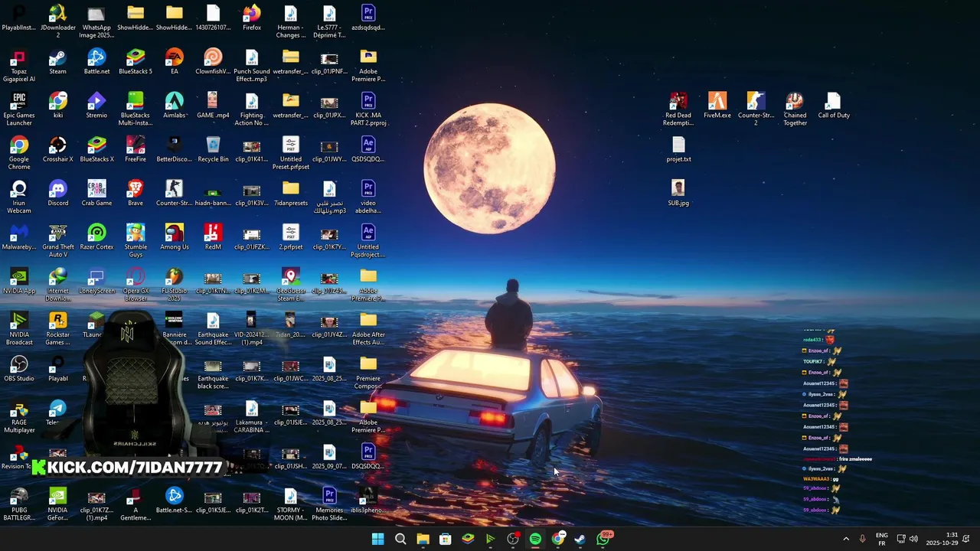Open the RedM desktop shortcut
The height and width of the screenshot is (551, 980).
213,237
